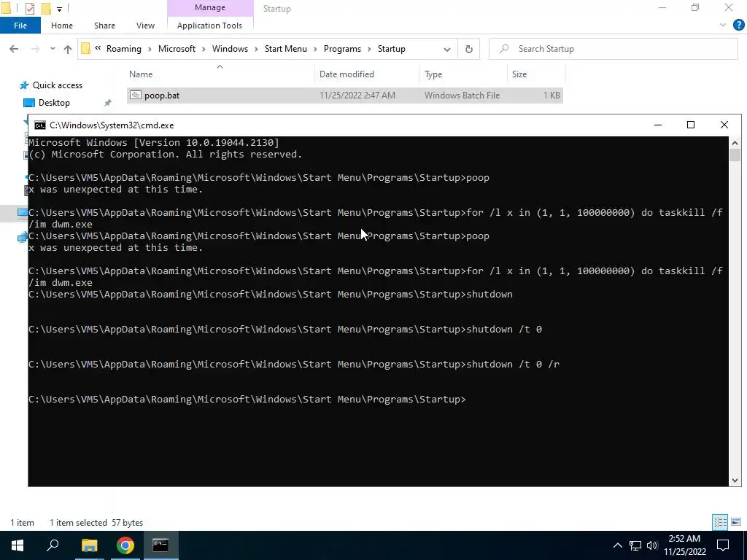Open the recent locations dropdown arrow
This screenshot has height=560, width=747.
click(53, 49)
